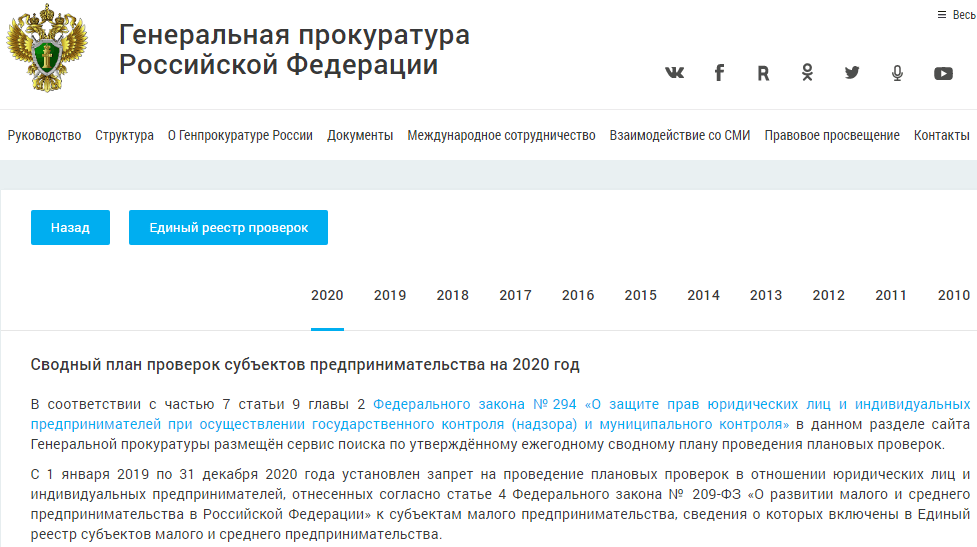Click heading Сводный план проверок субъектов предпринимательства
The image size is (977, 547).
coord(305,364)
